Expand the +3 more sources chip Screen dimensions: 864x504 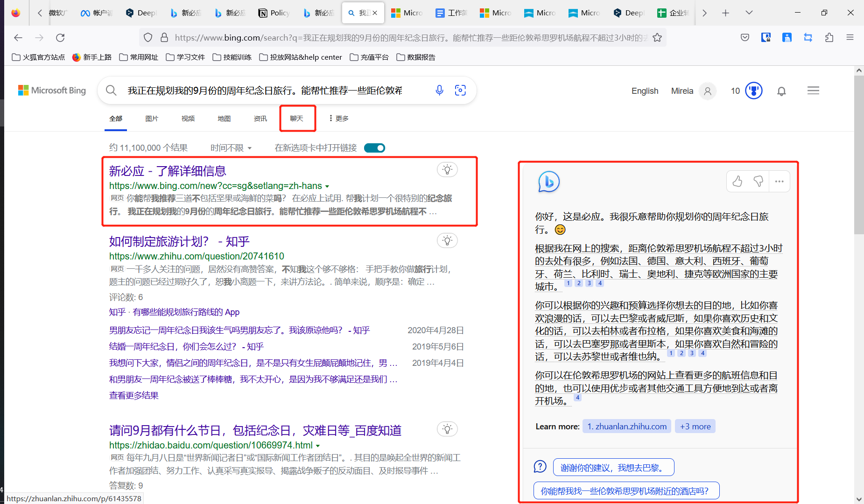695,427
